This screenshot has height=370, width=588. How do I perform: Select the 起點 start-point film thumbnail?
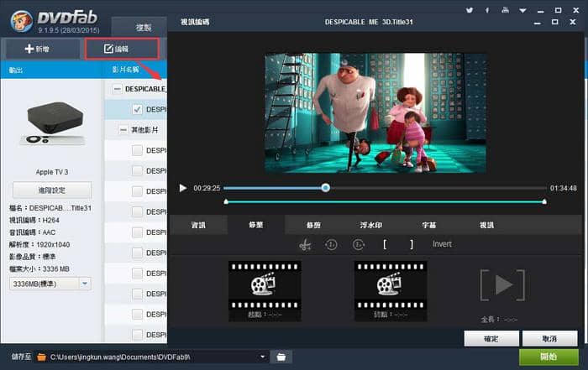click(265, 291)
